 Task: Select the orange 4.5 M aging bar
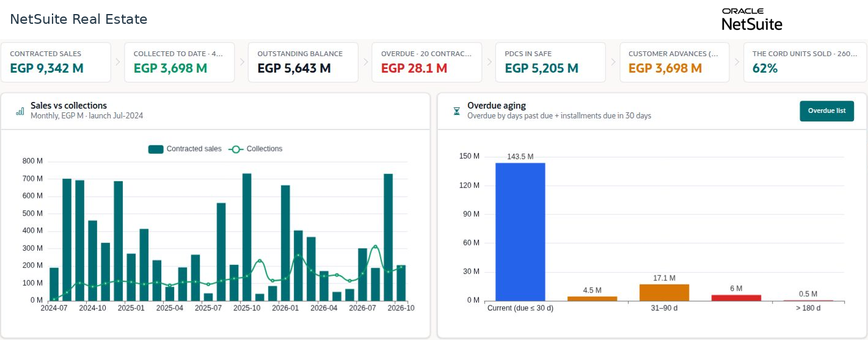(x=593, y=298)
